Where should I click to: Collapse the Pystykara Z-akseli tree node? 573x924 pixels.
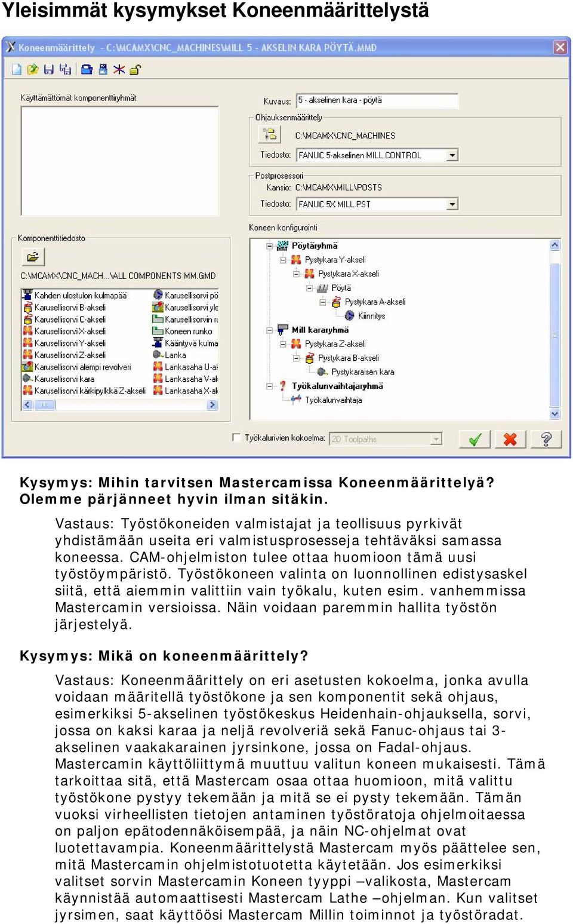coord(283,344)
